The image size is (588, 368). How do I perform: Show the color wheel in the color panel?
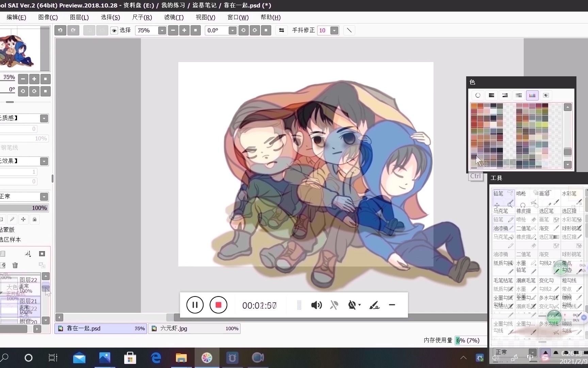tap(478, 95)
